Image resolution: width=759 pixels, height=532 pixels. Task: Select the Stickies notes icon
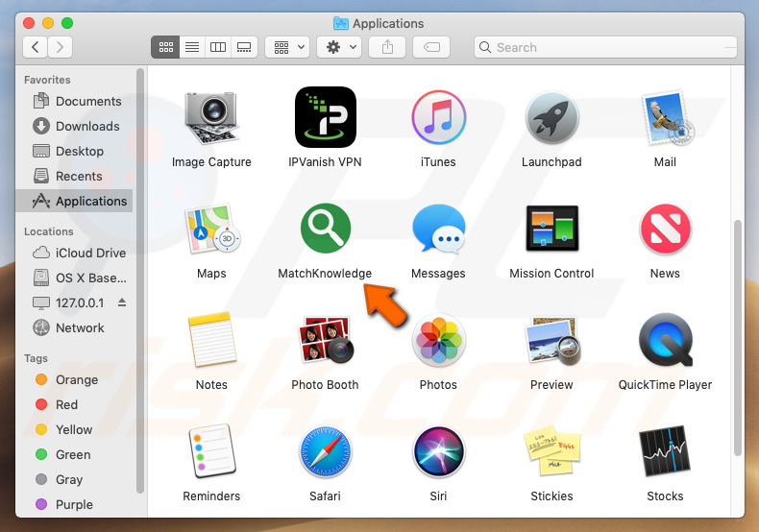tap(551, 450)
